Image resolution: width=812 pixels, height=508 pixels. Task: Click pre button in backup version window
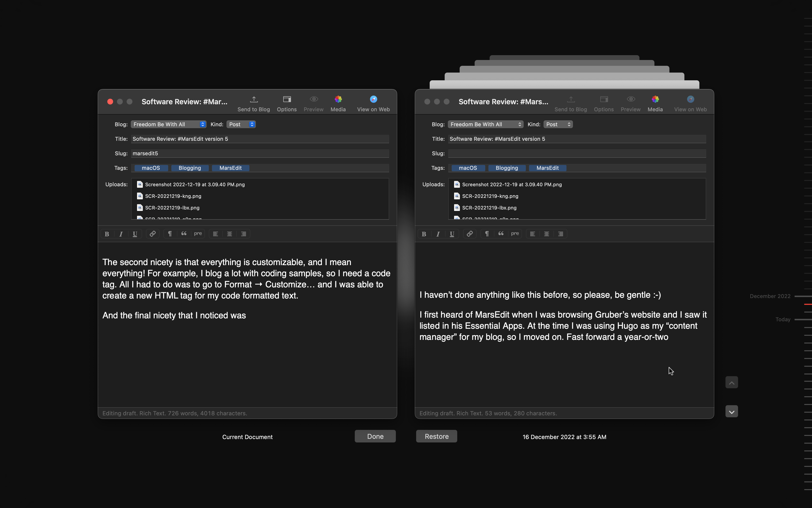click(x=515, y=234)
